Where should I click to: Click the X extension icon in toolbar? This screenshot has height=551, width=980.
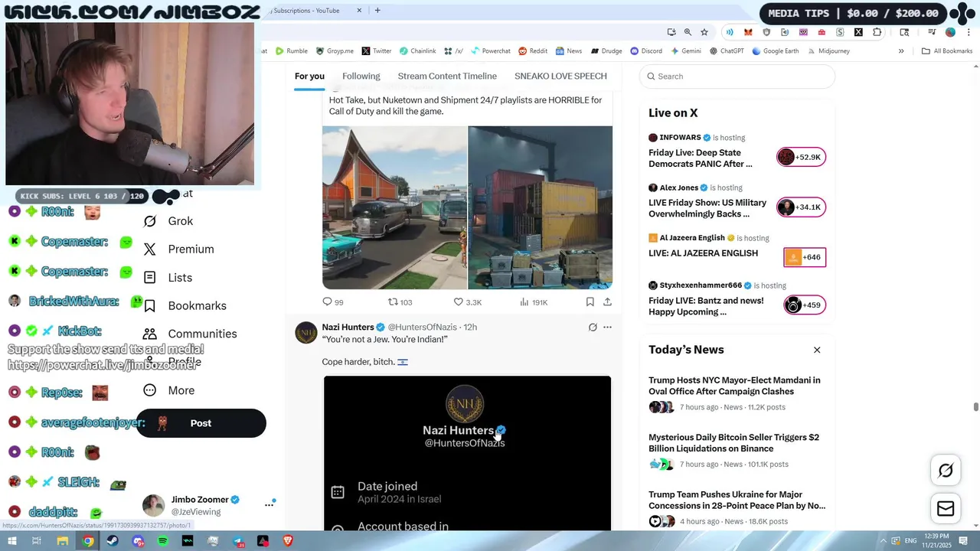click(x=858, y=32)
